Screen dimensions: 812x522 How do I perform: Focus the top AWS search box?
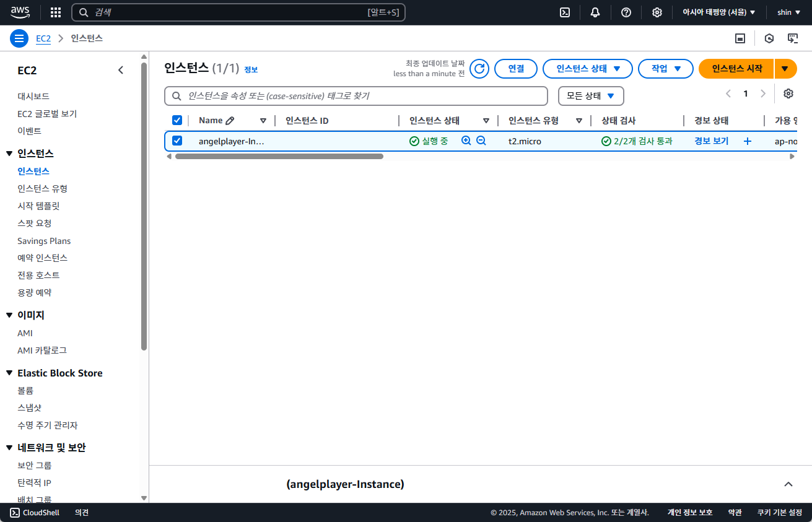(x=238, y=12)
